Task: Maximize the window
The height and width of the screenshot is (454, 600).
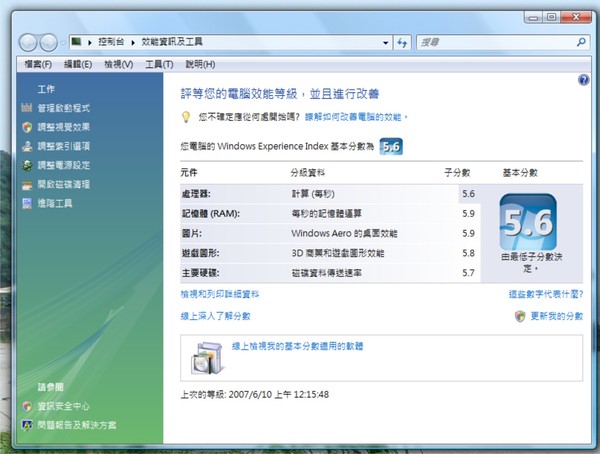Action: click(x=551, y=17)
